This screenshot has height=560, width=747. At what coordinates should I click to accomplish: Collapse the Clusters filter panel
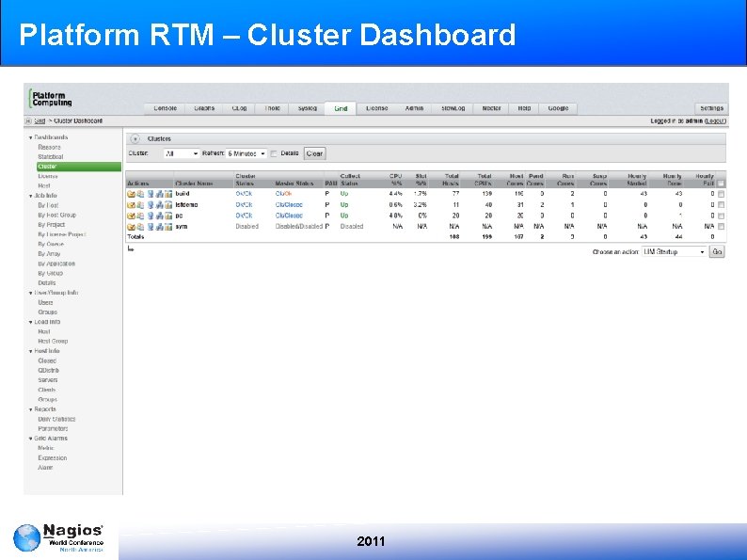point(135,138)
